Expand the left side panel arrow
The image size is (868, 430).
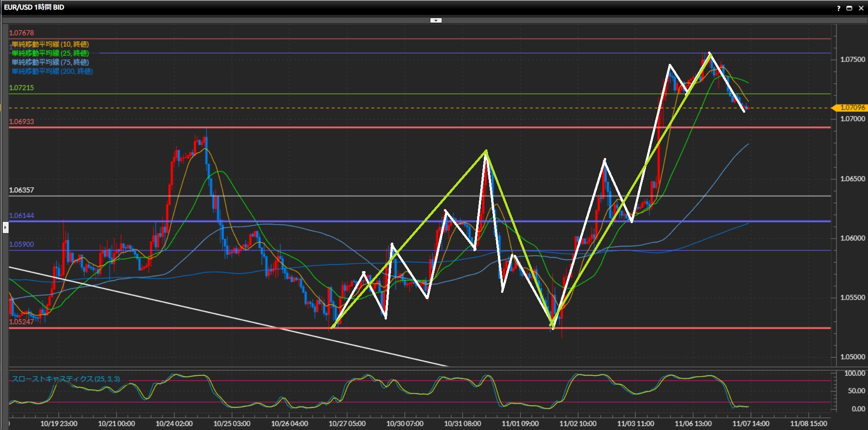click(5, 227)
